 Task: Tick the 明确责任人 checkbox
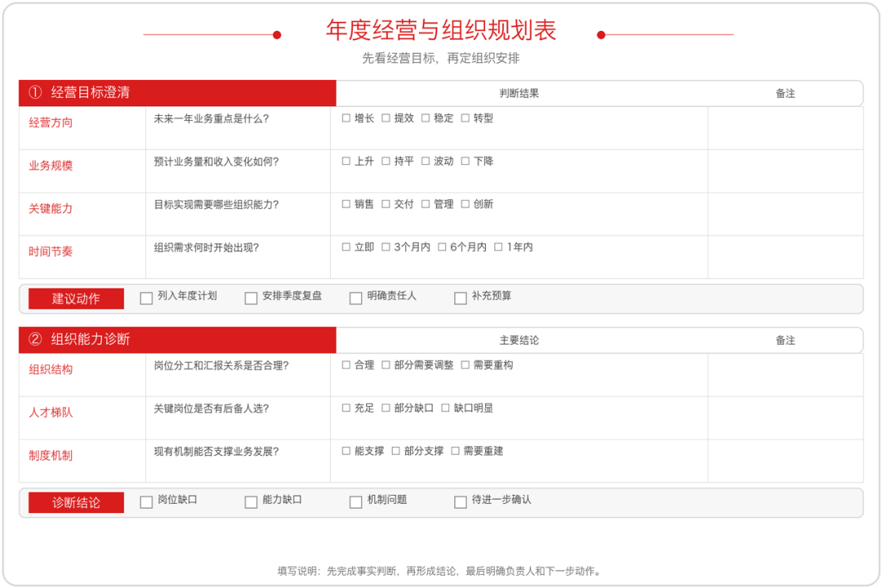(355, 298)
